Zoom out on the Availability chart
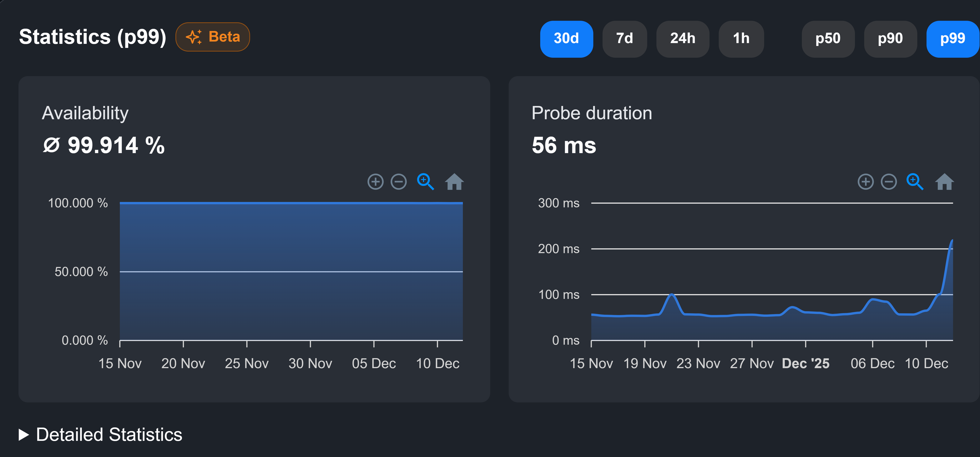 [x=399, y=182]
